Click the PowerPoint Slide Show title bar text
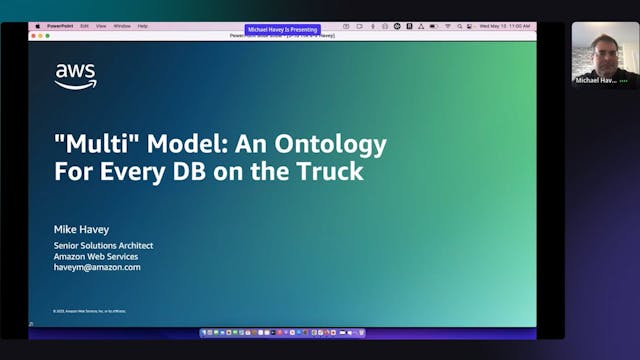This screenshot has height=360, width=640. tap(282, 36)
